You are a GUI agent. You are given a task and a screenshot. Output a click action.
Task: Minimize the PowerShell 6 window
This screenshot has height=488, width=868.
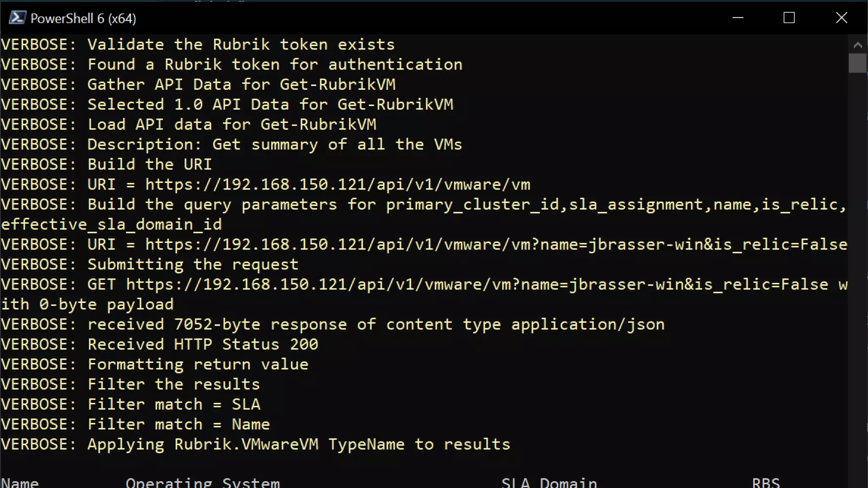(738, 18)
